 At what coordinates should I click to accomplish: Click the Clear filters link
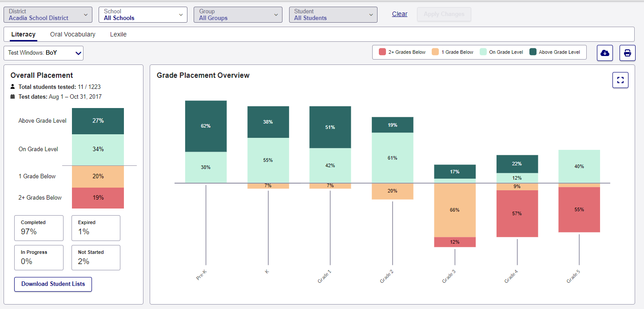[x=399, y=14]
